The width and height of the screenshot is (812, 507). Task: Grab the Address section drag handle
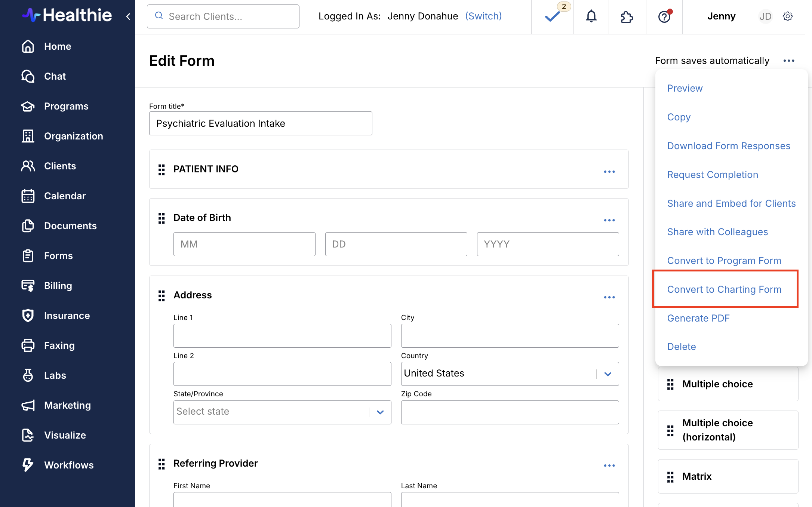(x=162, y=295)
